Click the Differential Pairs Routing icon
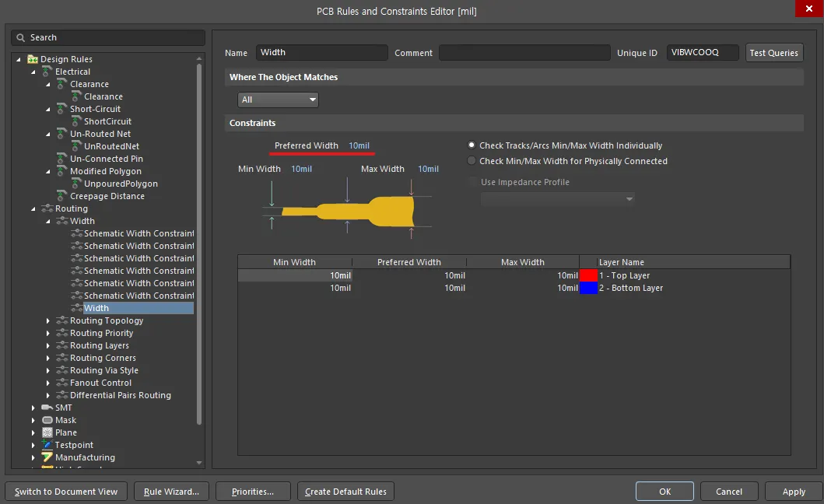The width and height of the screenshot is (824, 504). tap(62, 395)
